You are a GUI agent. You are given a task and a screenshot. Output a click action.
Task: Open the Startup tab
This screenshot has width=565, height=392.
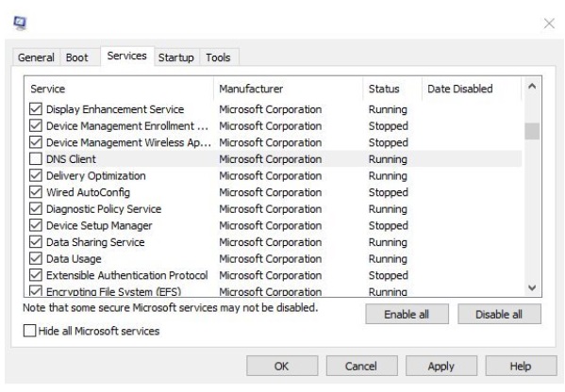pyautogui.click(x=175, y=57)
